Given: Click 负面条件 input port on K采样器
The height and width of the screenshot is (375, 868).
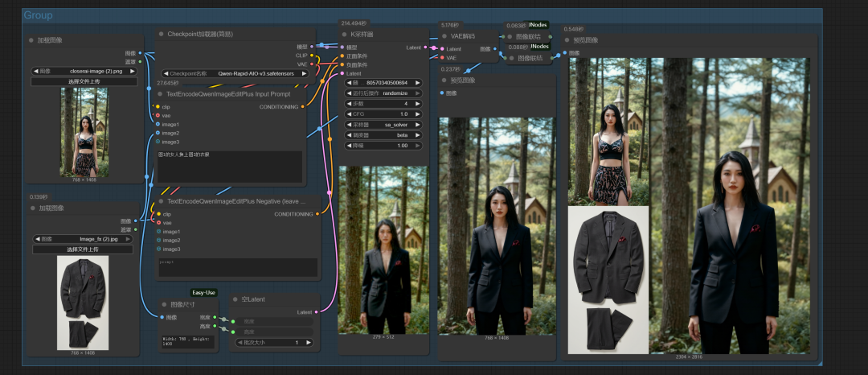Looking at the screenshot, I should 342,65.
